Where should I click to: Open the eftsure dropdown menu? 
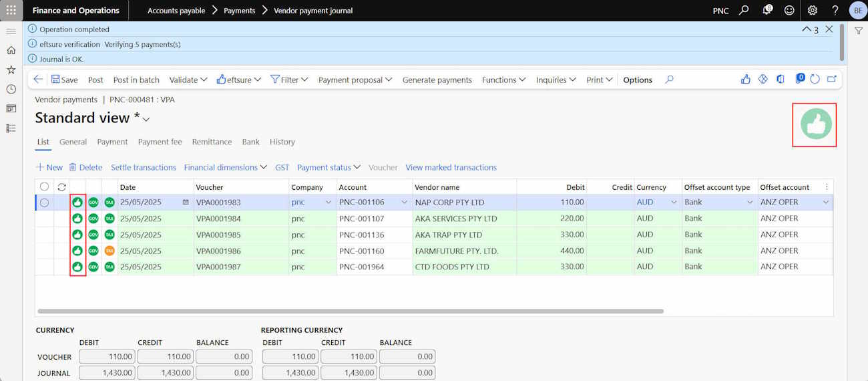pyautogui.click(x=239, y=80)
